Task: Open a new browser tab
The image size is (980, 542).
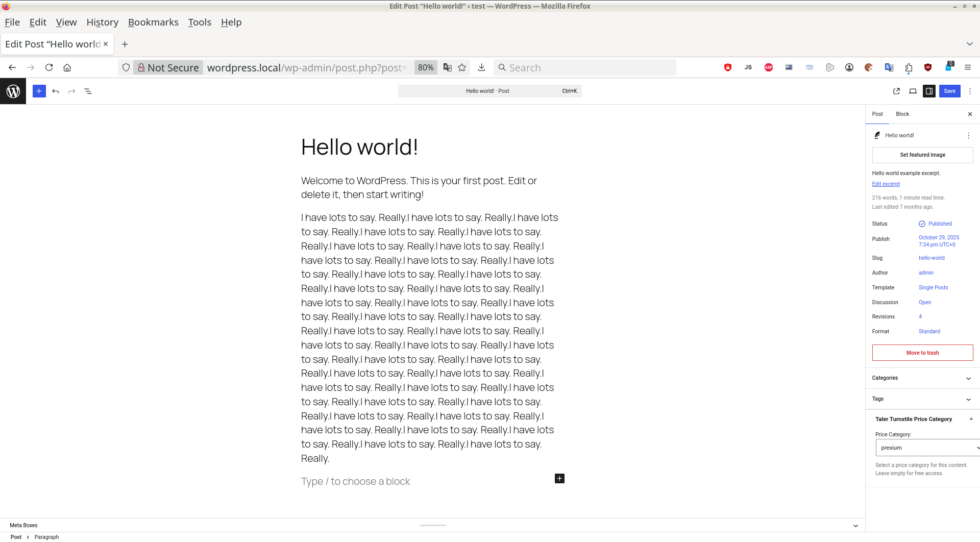Action: click(x=125, y=44)
